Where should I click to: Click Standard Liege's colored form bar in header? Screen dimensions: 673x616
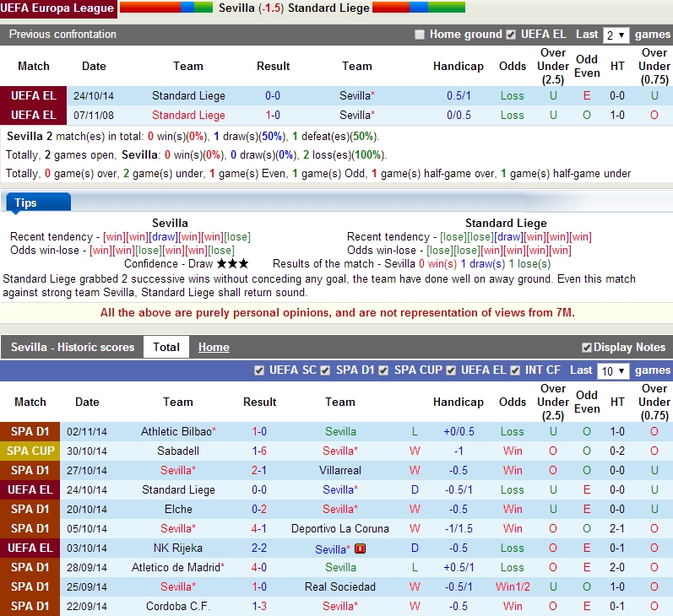click(x=419, y=8)
